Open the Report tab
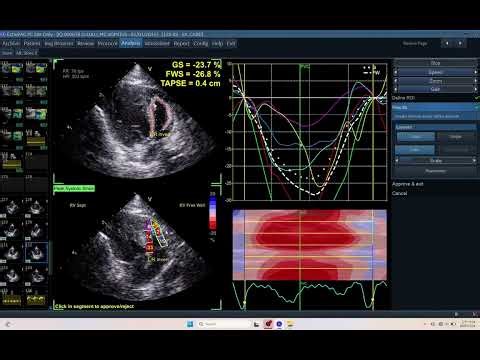The image size is (480, 360). 181,44
